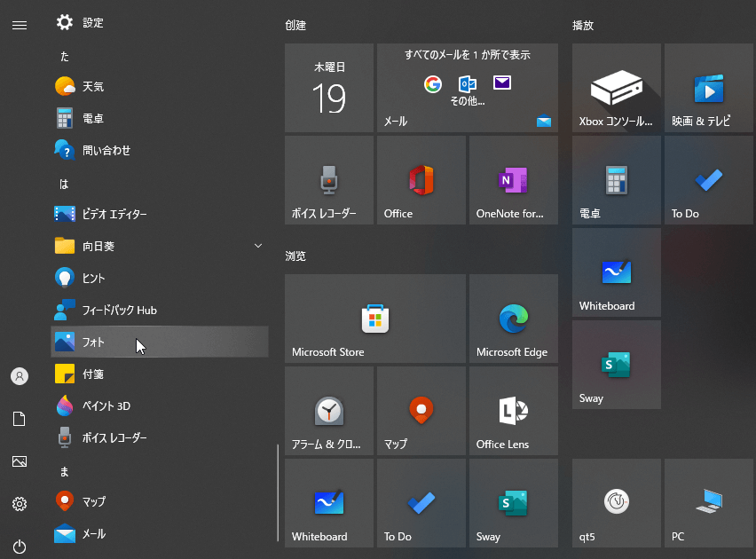The image size is (756, 559).
Task: Open the 映画 & テレビ tile
Action: pos(708,87)
